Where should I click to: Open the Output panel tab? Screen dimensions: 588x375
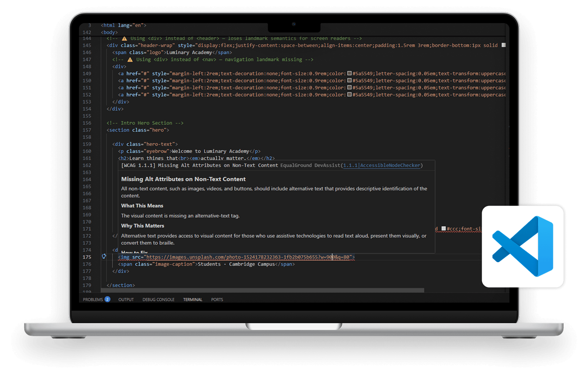126,300
